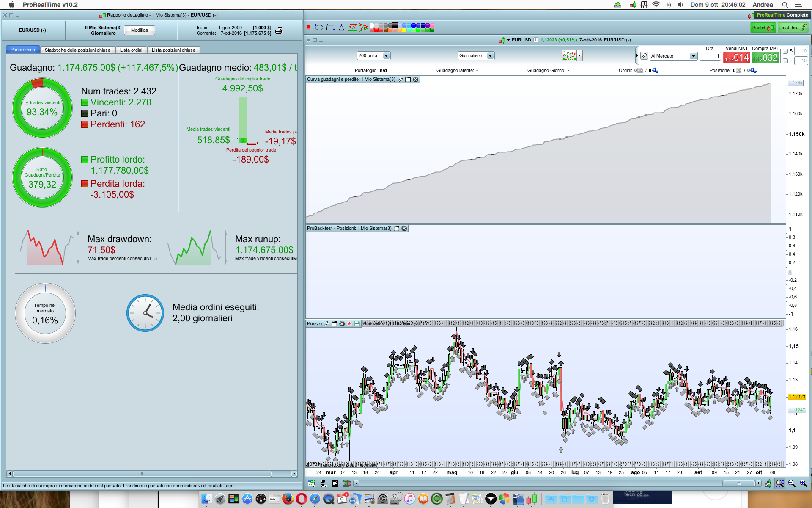This screenshot has width=812, height=508.
Task: Click the Modifica button
Action: pyautogui.click(x=140, y=30)
